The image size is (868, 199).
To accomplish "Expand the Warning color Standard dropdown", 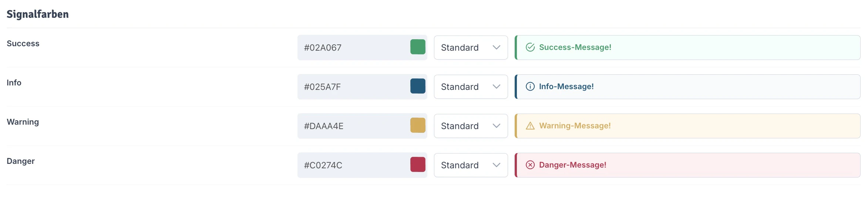I will (471, 126).
